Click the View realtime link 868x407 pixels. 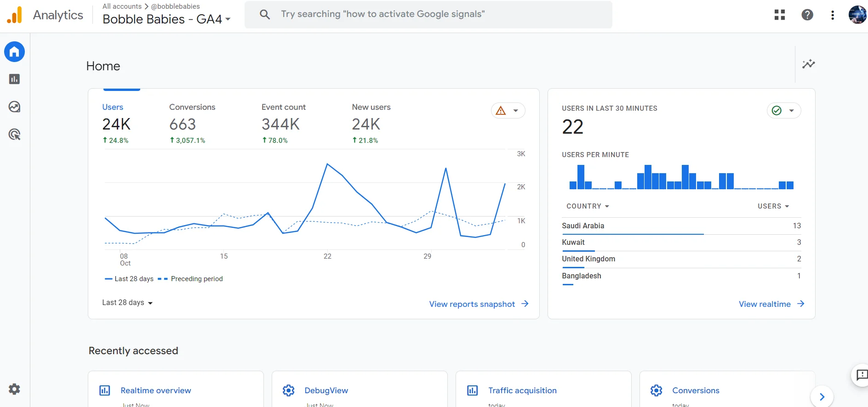(765, 304)
